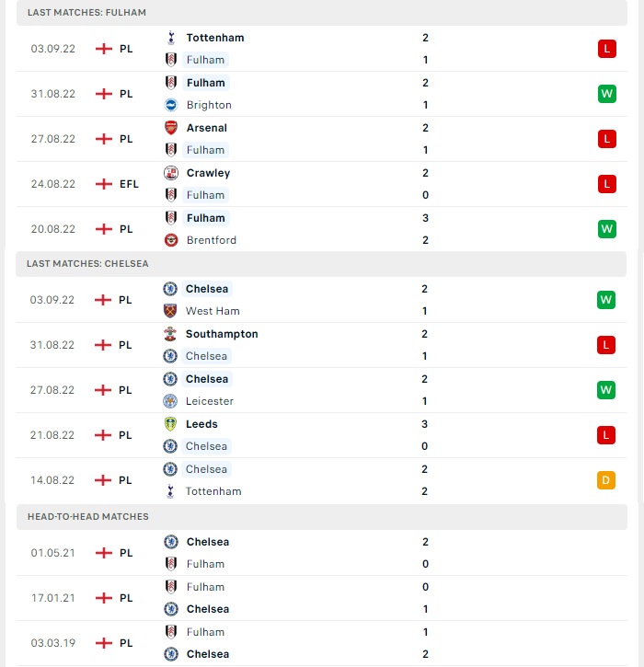Open the Southampton team name link
Image resolution: width=644 pixels, height=667 pixels.
(222, 334)
